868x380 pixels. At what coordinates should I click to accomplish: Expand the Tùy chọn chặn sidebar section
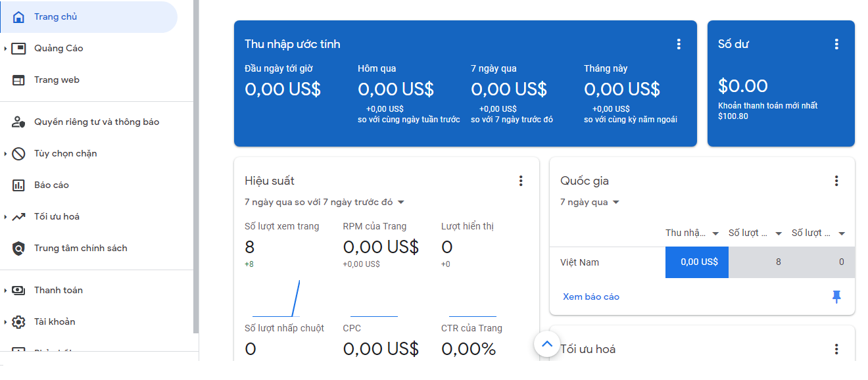click(x=5, y=154)
